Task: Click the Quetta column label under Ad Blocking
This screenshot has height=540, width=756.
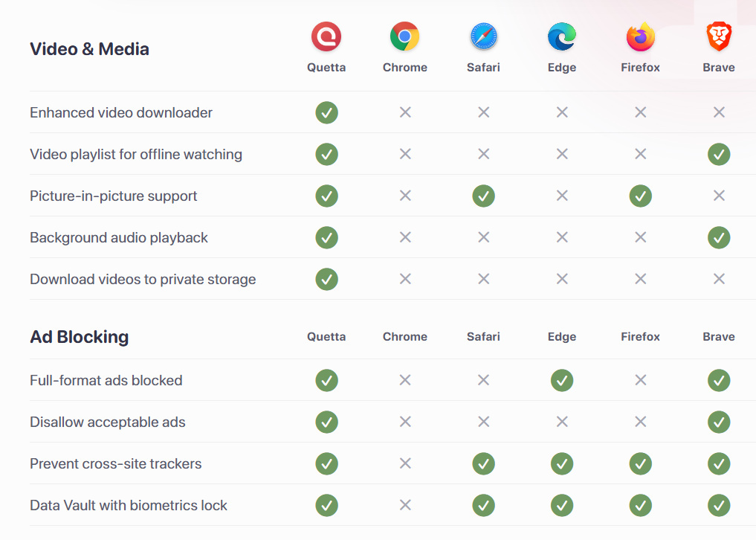Action: click(326, 337)
